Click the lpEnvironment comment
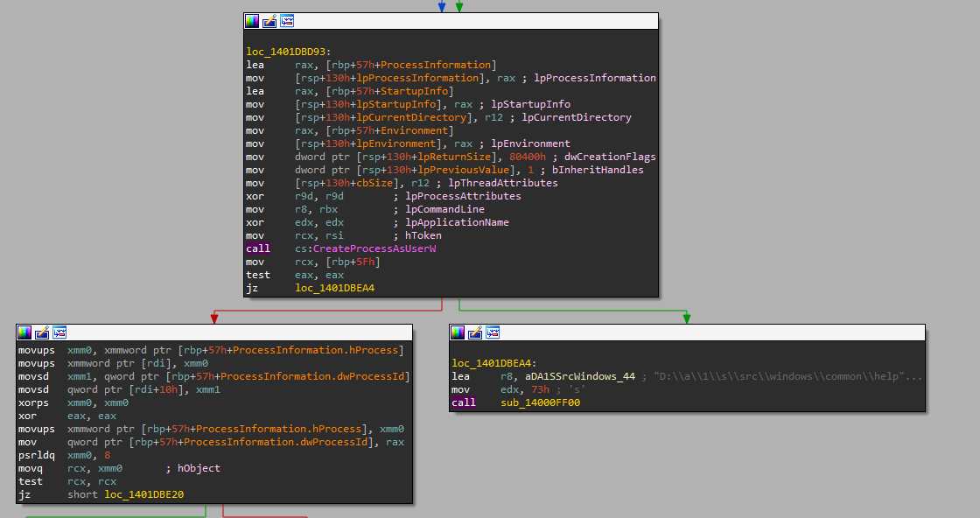Screen dimensions: 980x518 [530, 143]
